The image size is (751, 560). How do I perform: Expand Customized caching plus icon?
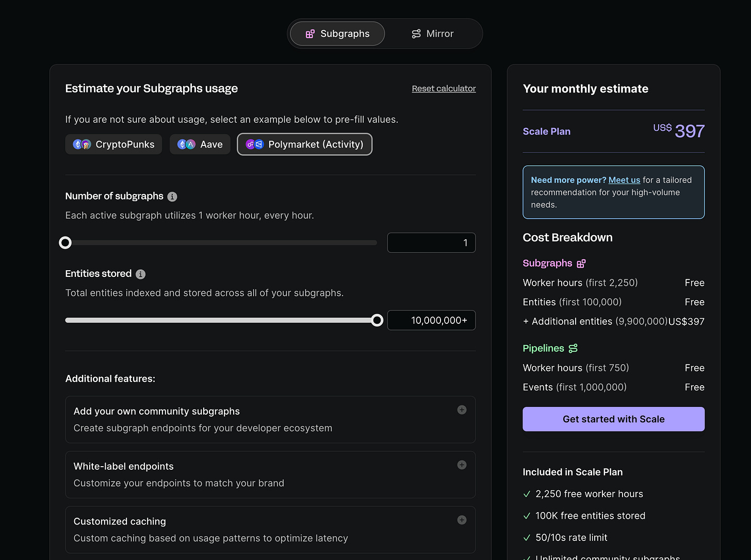point(462,520)
